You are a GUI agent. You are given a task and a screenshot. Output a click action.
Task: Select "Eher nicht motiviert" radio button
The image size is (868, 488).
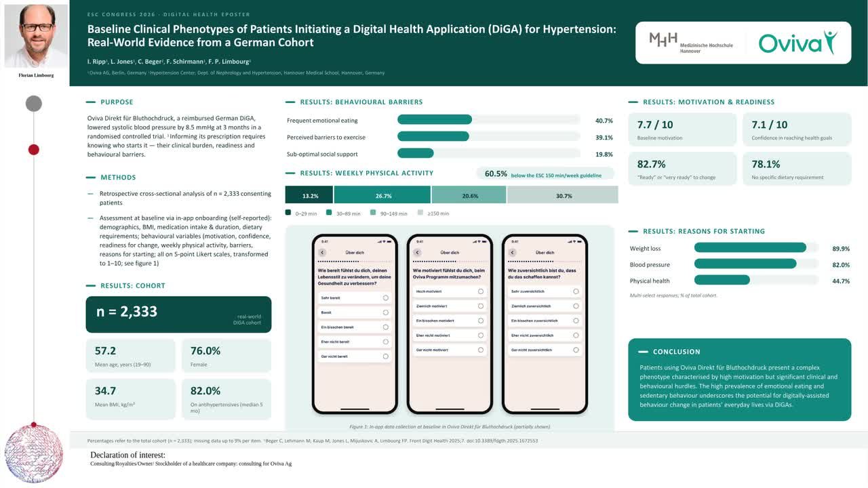click(x=481, y=335)
